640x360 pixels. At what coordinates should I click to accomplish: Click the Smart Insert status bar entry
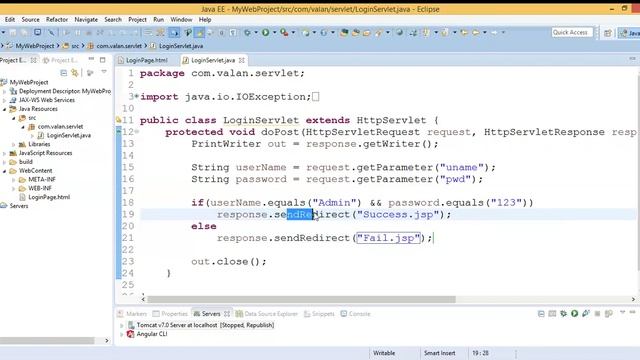pos(439,353)
